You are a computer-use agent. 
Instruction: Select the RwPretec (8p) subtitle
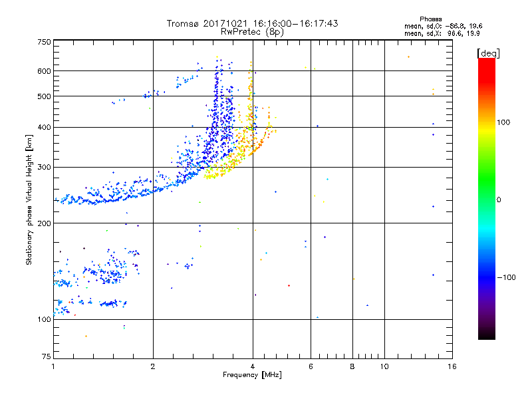[253, 31]
